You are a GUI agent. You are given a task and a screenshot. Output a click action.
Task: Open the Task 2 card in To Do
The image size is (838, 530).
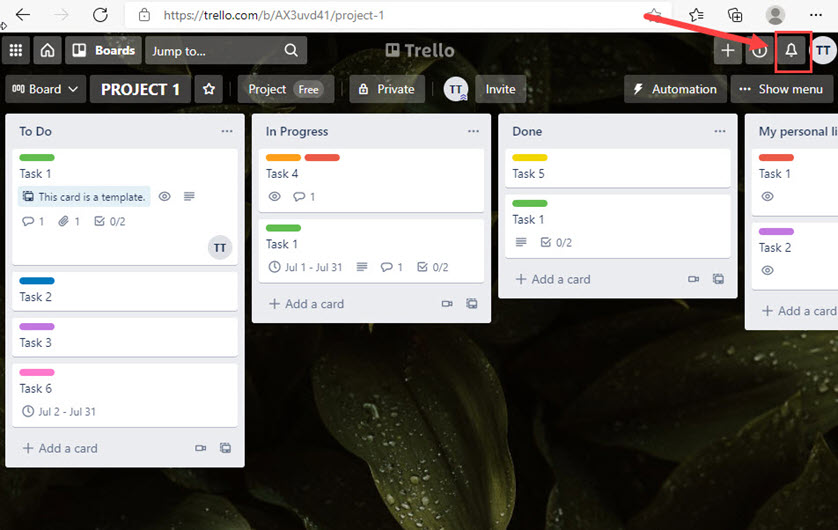[x=125, y=291]
